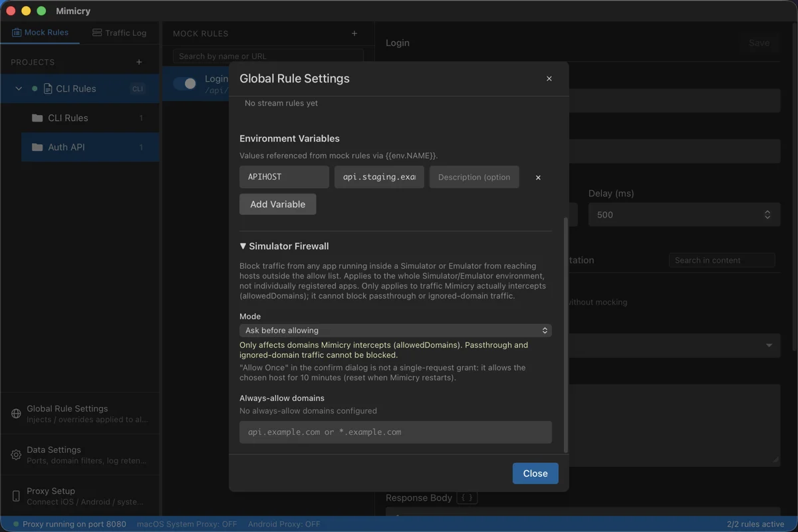798x532 pixels.
Task: Remove the APIHOST environment variable
Action: (538, 178)
